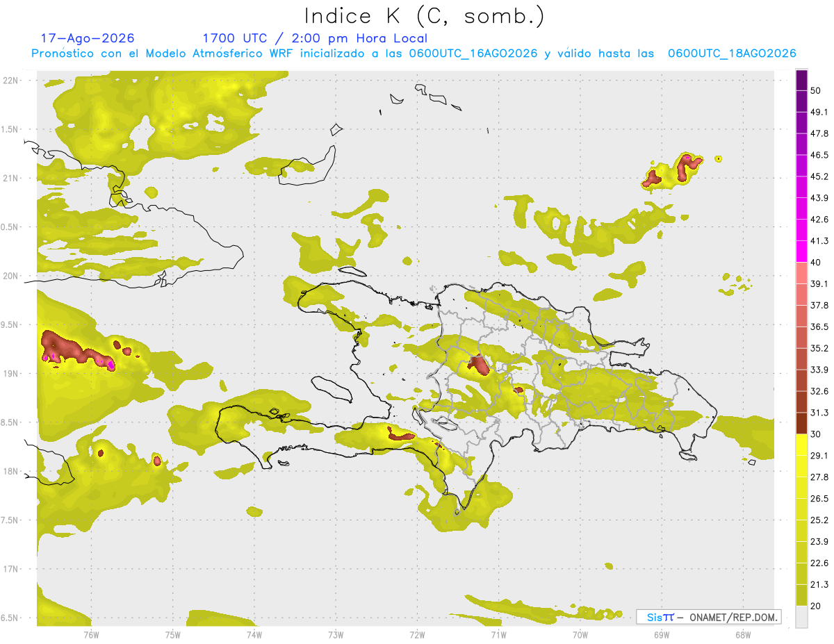Click the '22N' latitude label
This screenshot has height=644, width=834.
click(x=10, y=81)
